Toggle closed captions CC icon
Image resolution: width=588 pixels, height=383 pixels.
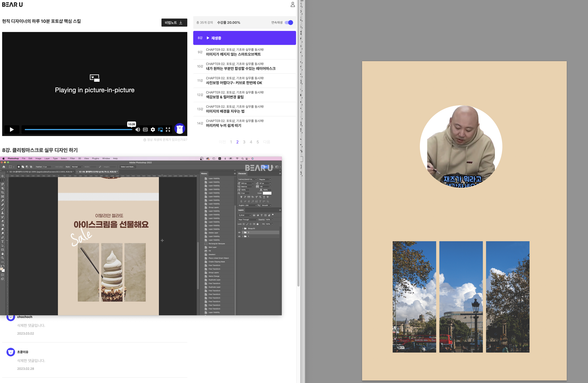coord(145,130)
